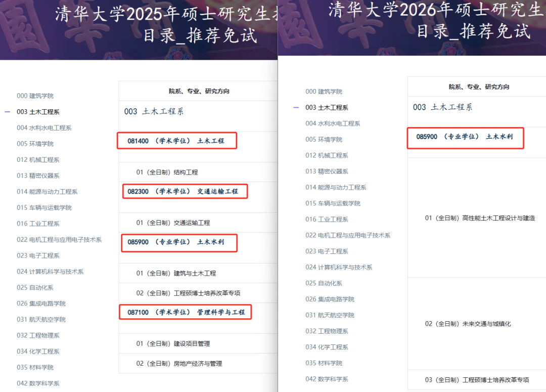Select 003 土木工程系 in the 2026 sidebar
Image resolution: width=546 pixels, height=392 pixels.
pos(327,108)
